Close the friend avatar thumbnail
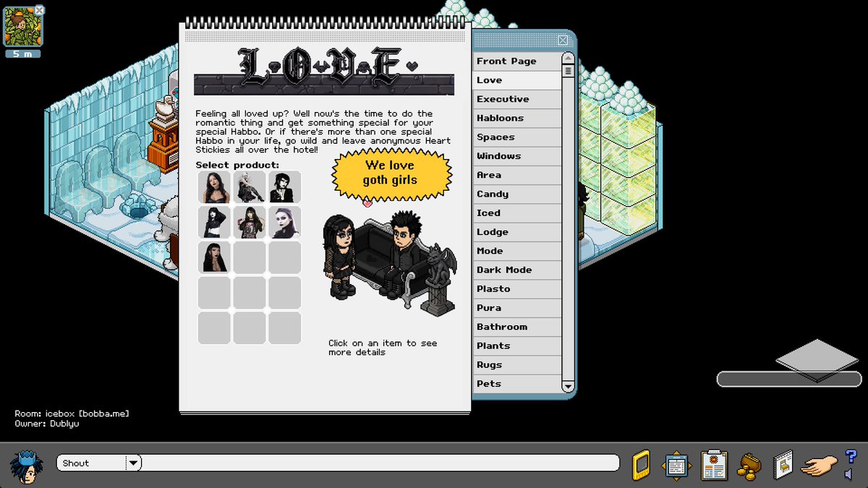The image size is (868, 488). click(x=40, y=10)
